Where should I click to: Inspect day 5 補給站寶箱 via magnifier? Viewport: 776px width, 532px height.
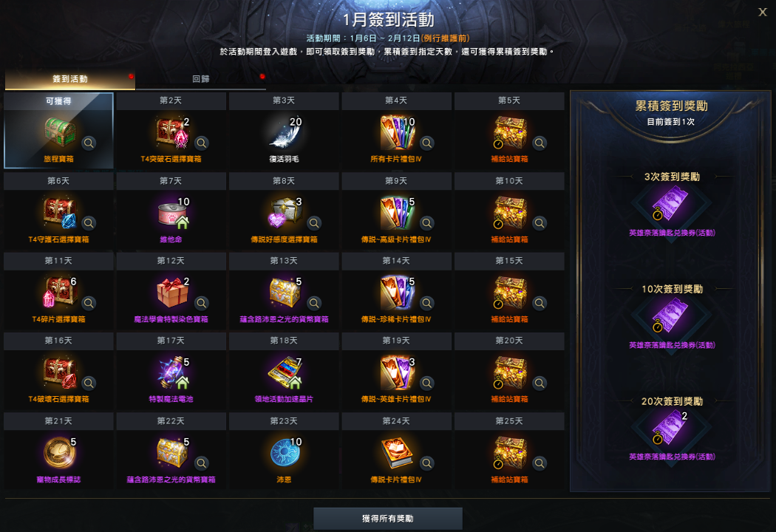(540, 143)
